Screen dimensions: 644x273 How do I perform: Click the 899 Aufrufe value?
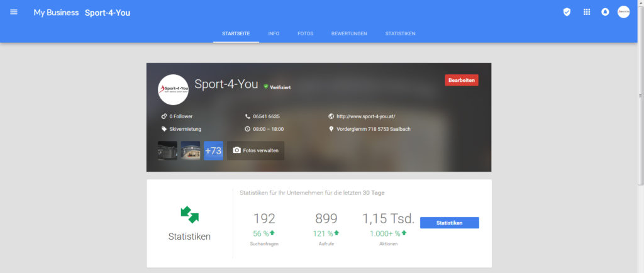point(326,218)
